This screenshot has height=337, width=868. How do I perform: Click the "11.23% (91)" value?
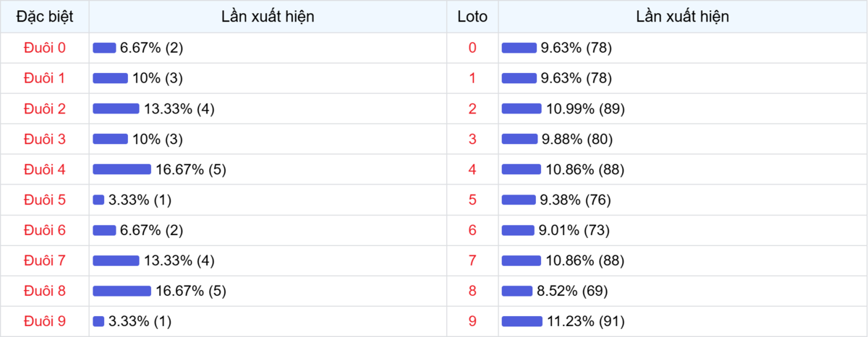(585, 321)
